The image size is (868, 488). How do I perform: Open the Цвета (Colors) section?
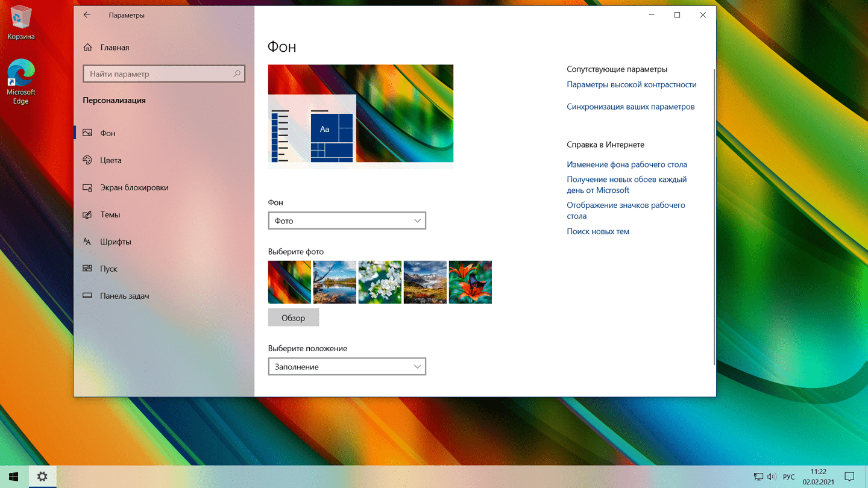pos(110,160)
